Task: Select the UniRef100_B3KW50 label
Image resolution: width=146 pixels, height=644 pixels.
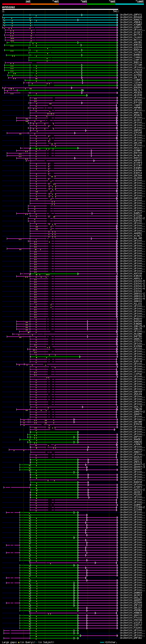Action: 131,168
